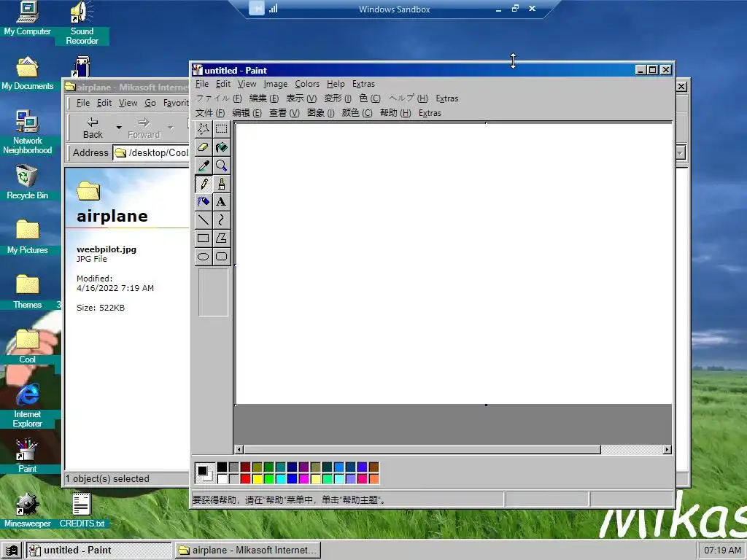Open My Pictures folder icon
This screenshot has width=747, height=560.
point(27,237)
